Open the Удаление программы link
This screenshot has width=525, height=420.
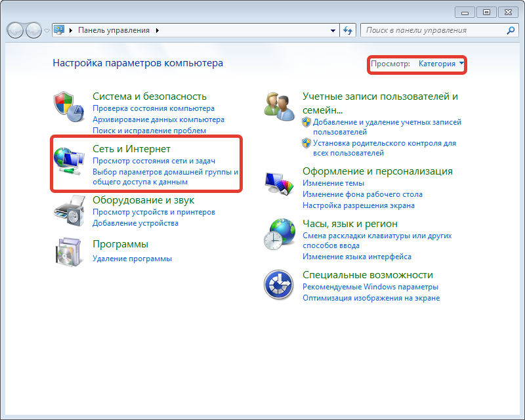(x=132, y=259)
